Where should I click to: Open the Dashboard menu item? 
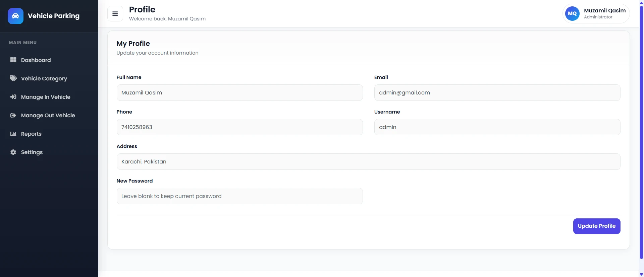click(49, 60)
